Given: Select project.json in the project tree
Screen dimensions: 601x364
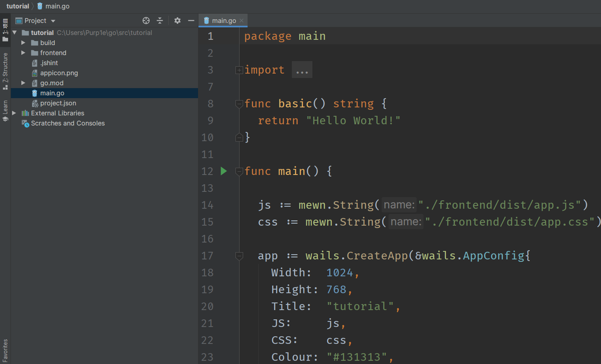Looking at the screenshot, I should click(58, 103).
